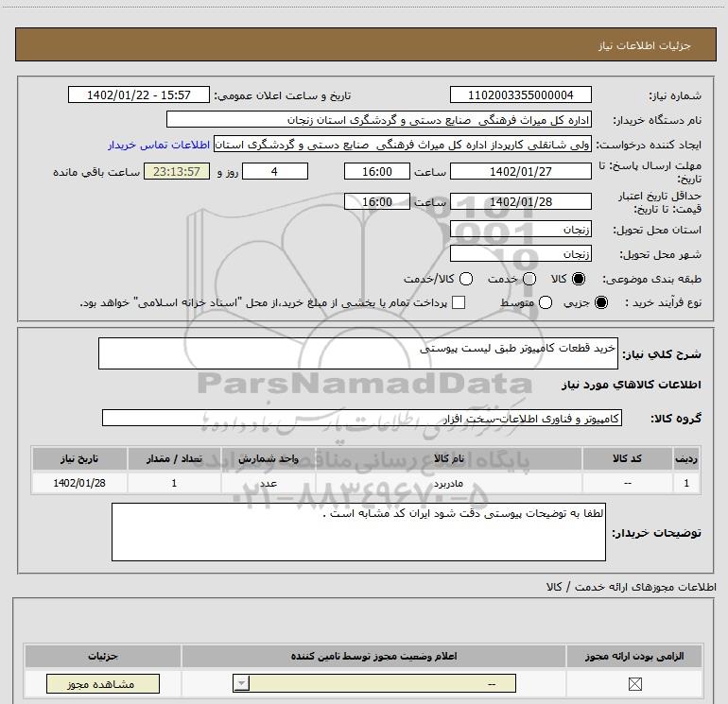The width and height of the screenshot is (728, 704).
Task: Click the جزئیات column header
Action: coord(103,656)
